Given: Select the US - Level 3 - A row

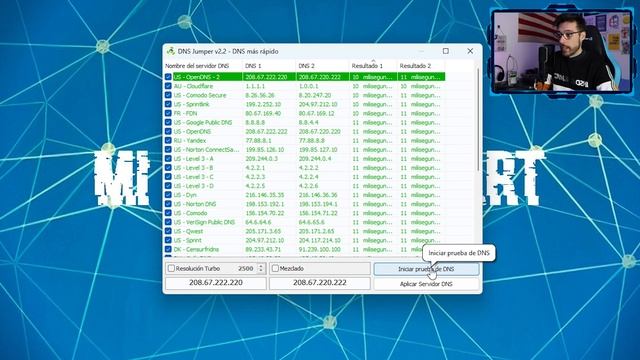Looking at the screenshot, I should (304, 158).
